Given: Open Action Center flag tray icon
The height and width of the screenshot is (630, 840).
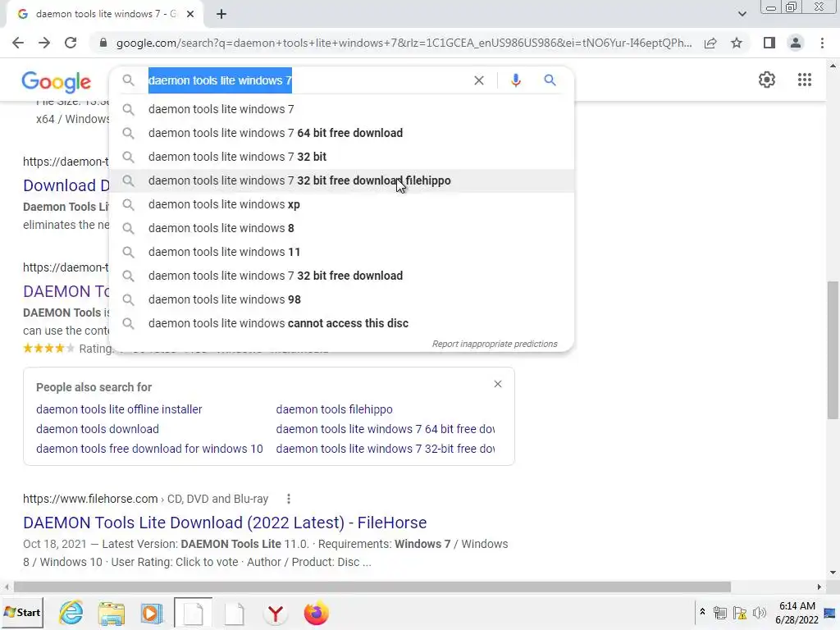Looking at the screenshot, I should (x=740, y=613).
